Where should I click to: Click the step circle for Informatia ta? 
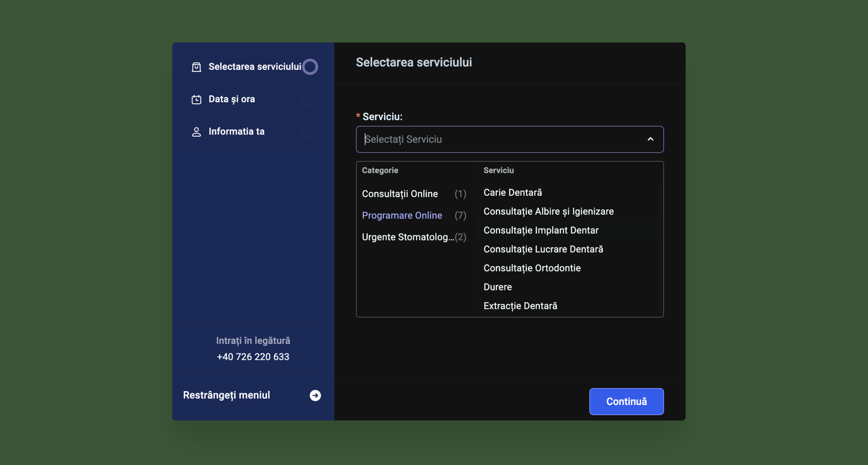[310, 132]
